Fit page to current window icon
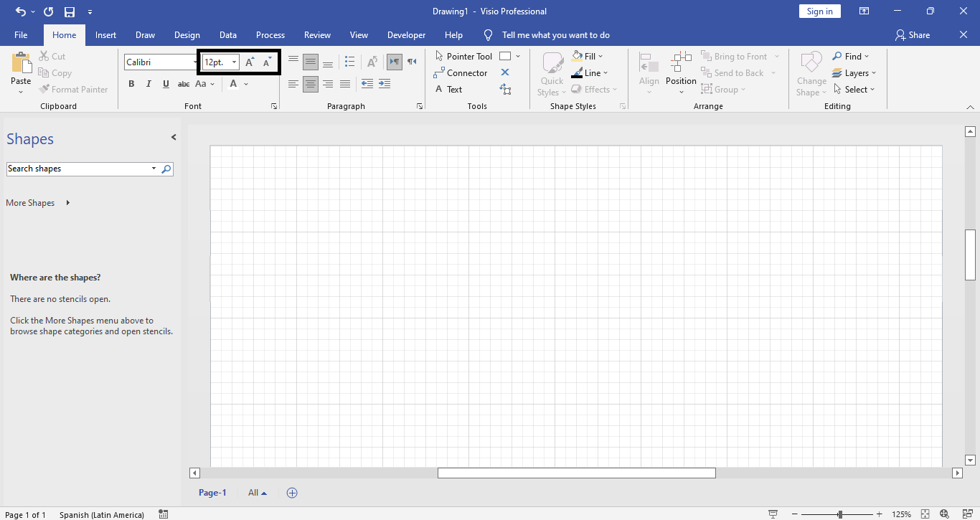980x520 pixels. 925,514
